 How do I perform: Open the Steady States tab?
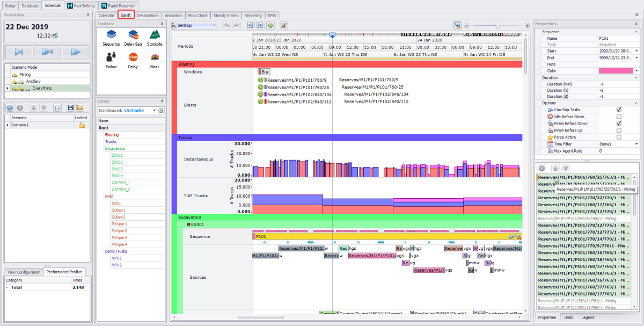click(226, 15)
